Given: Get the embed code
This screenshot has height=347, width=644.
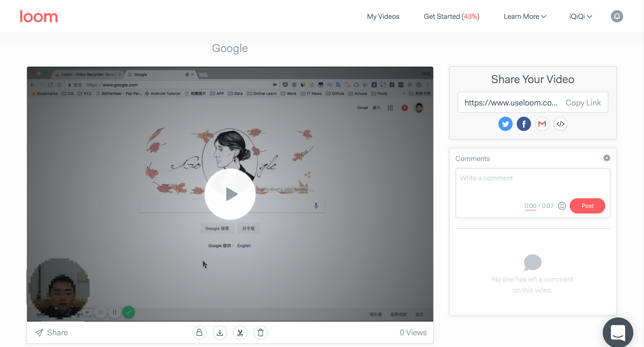Looking at the screenshot, I should click(x=560, y=124).
